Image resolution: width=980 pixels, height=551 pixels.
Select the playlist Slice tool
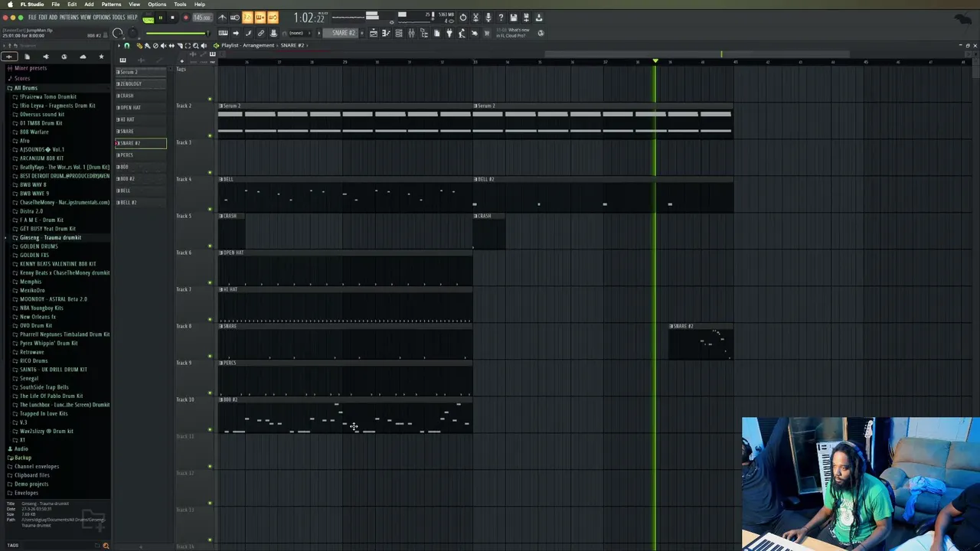point(179,45)
